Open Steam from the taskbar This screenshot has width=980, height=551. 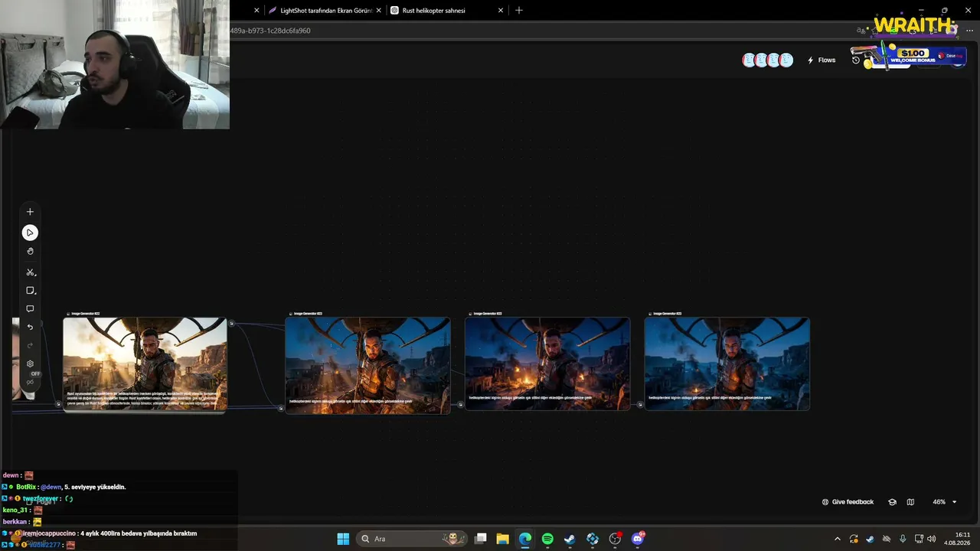click(x=570, y=539)
